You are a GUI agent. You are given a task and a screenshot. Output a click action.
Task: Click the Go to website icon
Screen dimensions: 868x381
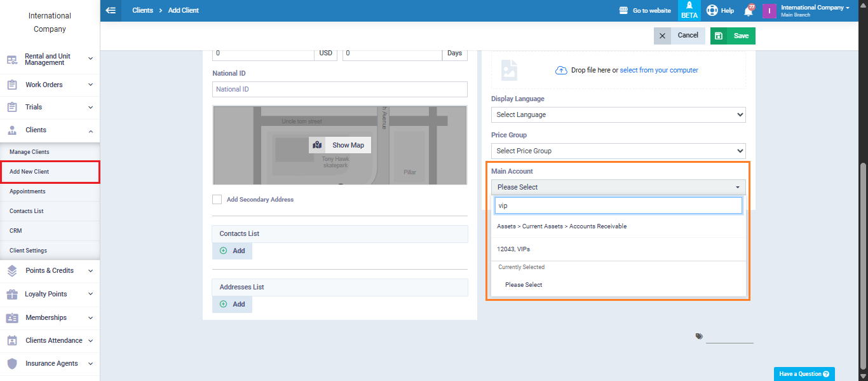pos(623,11)
